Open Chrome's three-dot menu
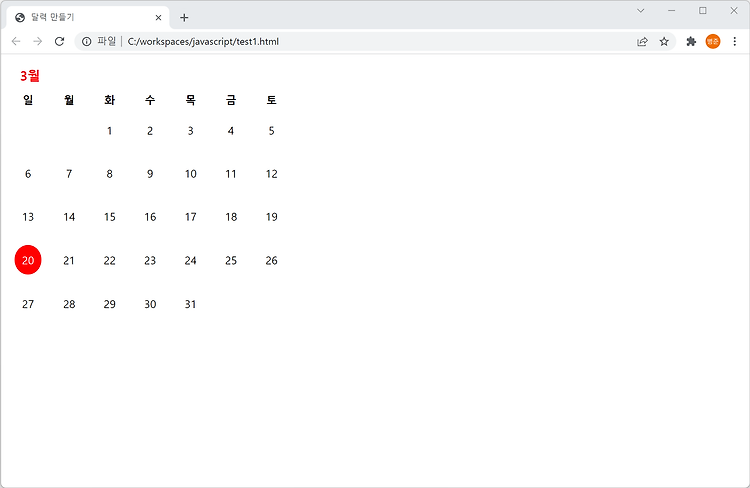The width and height of the screenshot is (750, 488). point(735,42)
